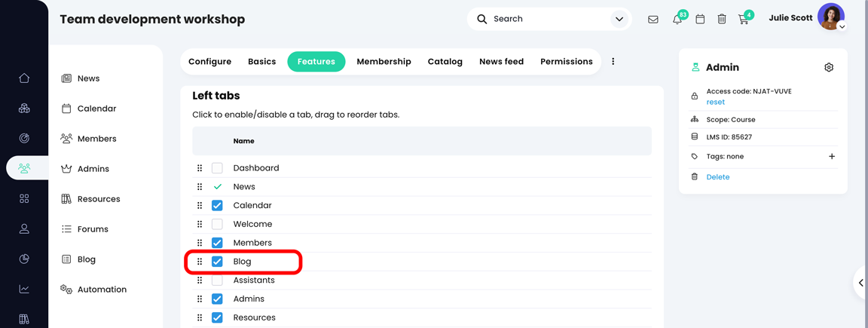
Task: Click the drag handle of Calendar row
Action: point(200,206)
